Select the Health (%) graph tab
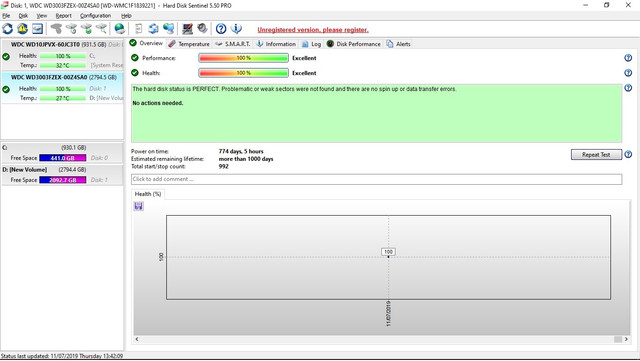This screenshot has width=640, height=361. tap(148, 194)
